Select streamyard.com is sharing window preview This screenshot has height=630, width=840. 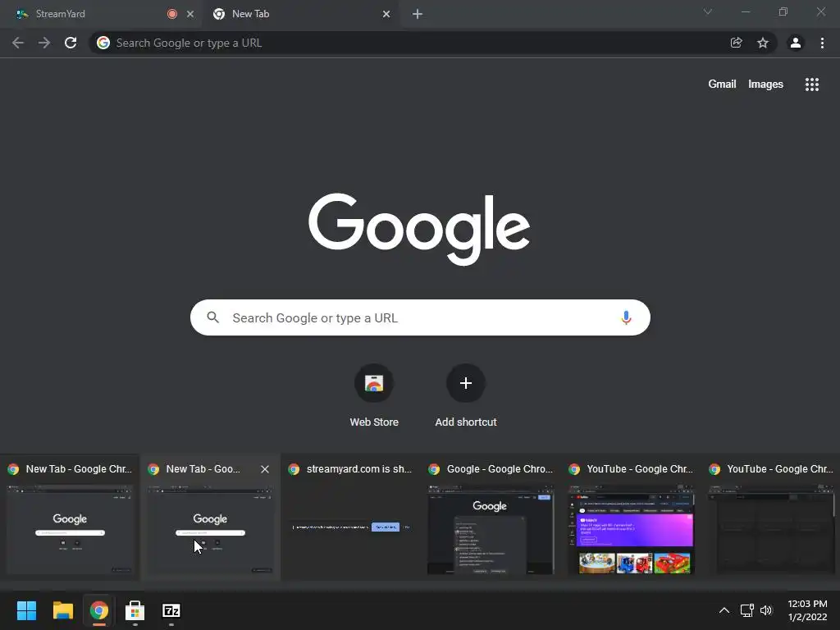pos(350,518)
